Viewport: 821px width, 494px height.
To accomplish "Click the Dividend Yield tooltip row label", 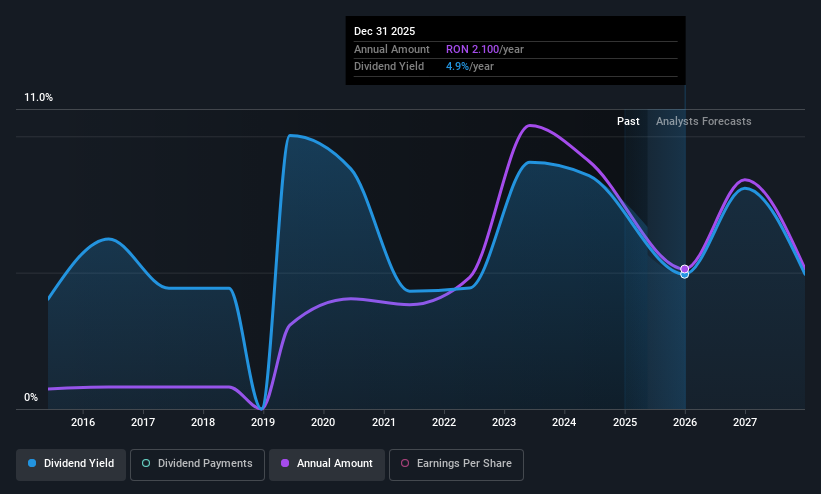I will click(x=389, y=67).
